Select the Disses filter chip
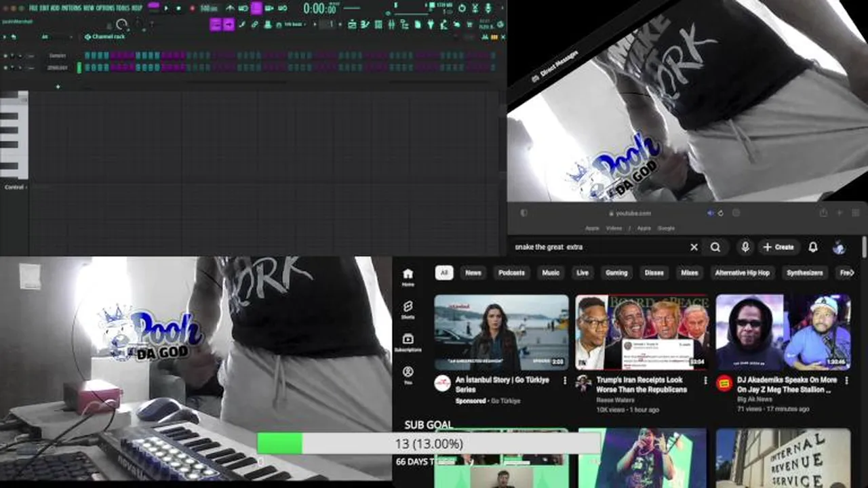The image size is (868, 488). click(654, 272)
